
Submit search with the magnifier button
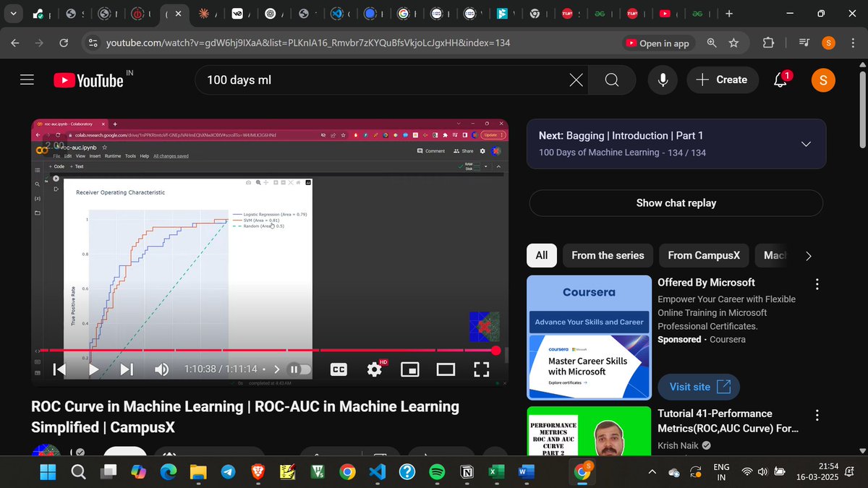[x=612, y=80]
